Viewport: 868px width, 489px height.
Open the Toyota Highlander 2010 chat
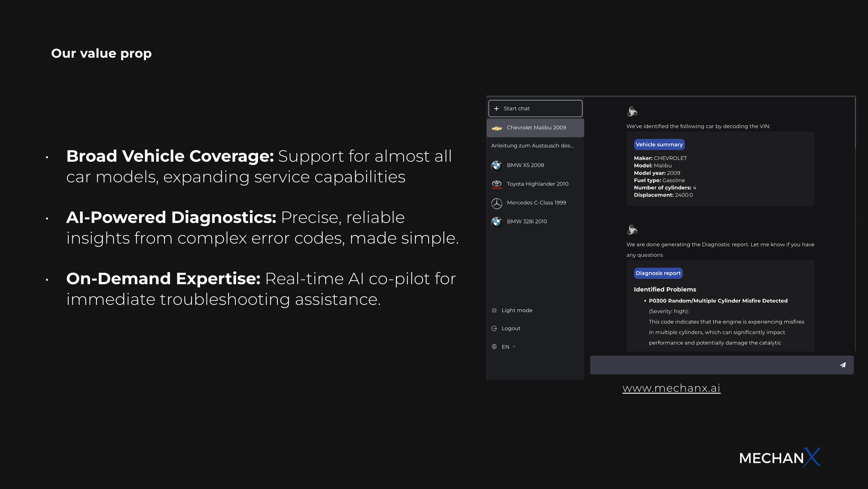537,184
